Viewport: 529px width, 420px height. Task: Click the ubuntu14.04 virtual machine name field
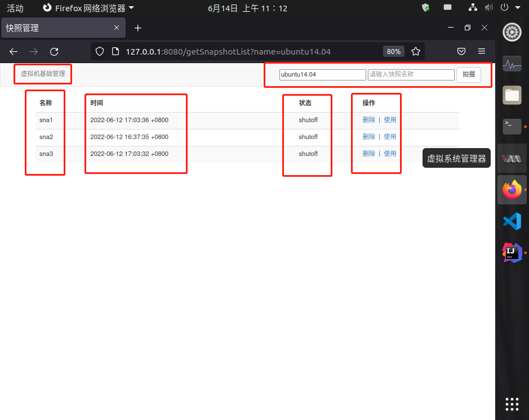point(323,74)
